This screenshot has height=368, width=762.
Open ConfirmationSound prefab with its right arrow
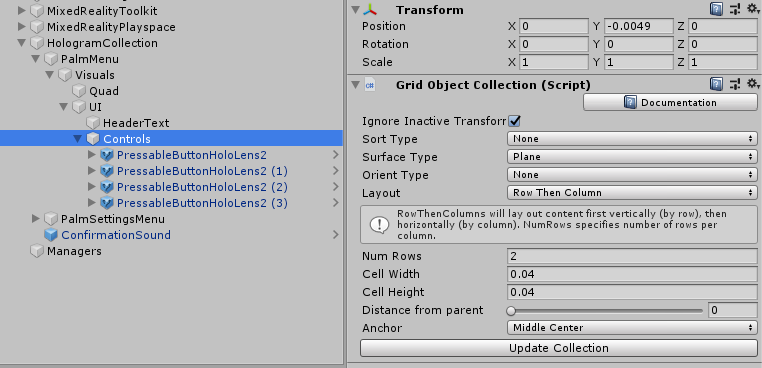(x=335, y=235)
